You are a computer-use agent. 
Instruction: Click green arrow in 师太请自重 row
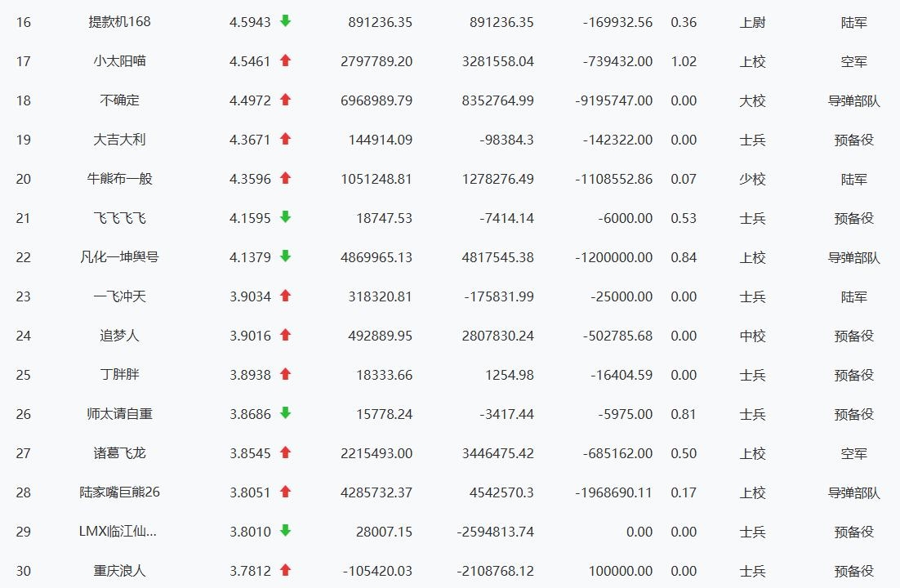tap(285, 413)
